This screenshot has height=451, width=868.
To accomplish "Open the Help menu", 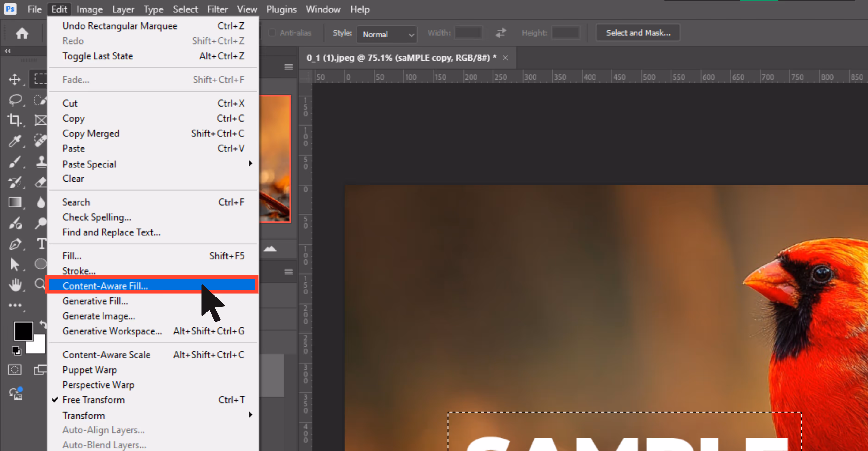I will point(360,9).
